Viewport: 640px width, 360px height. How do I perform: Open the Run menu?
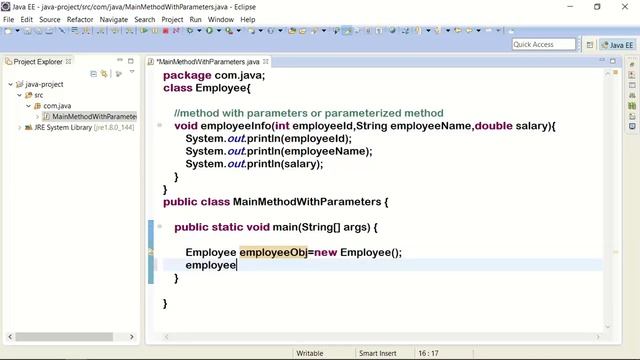(196, 20)
